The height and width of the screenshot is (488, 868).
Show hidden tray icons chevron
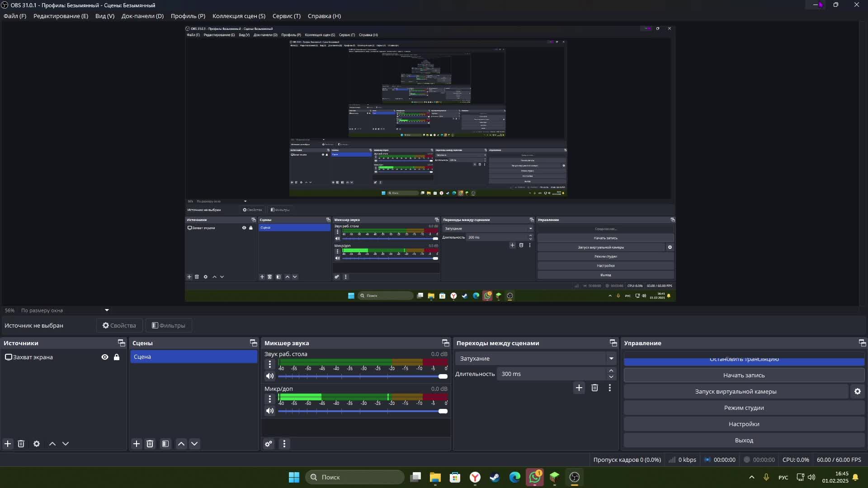[751, 477]
